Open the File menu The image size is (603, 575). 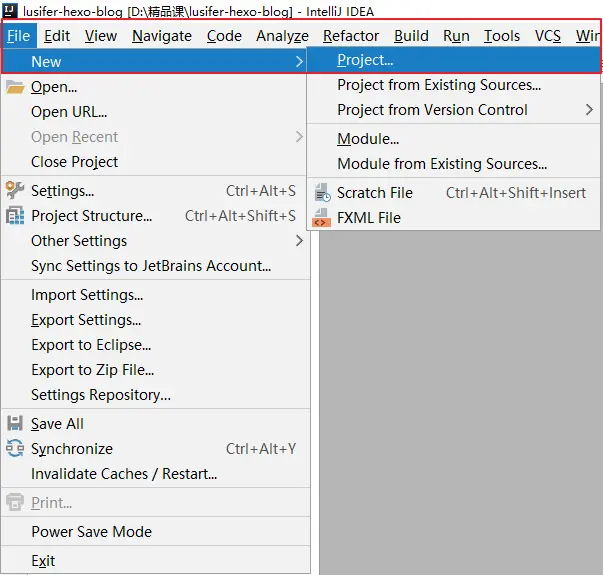click(18, 36)
